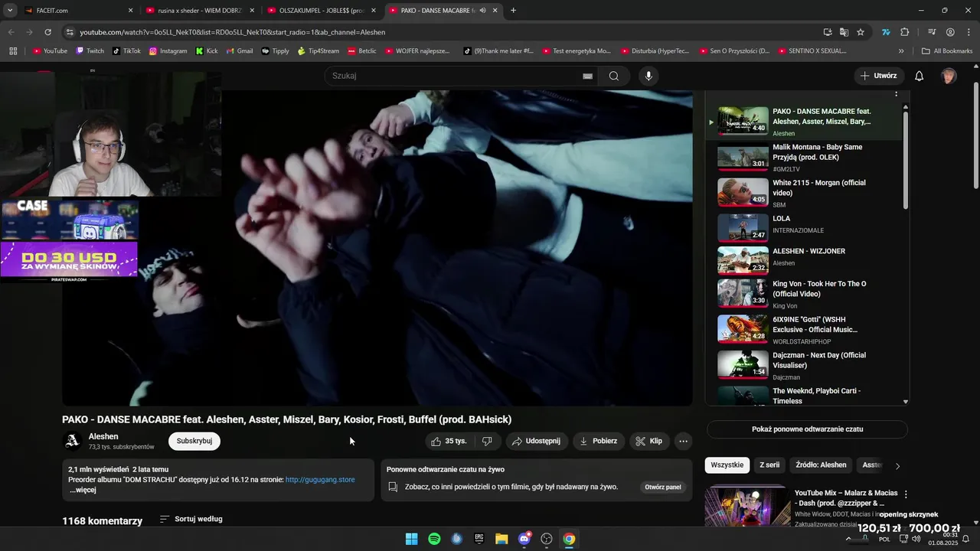The height and width of the screenshot is (551, 980).
Task: Click the Otwórz panel button
Action: (662, 487)
